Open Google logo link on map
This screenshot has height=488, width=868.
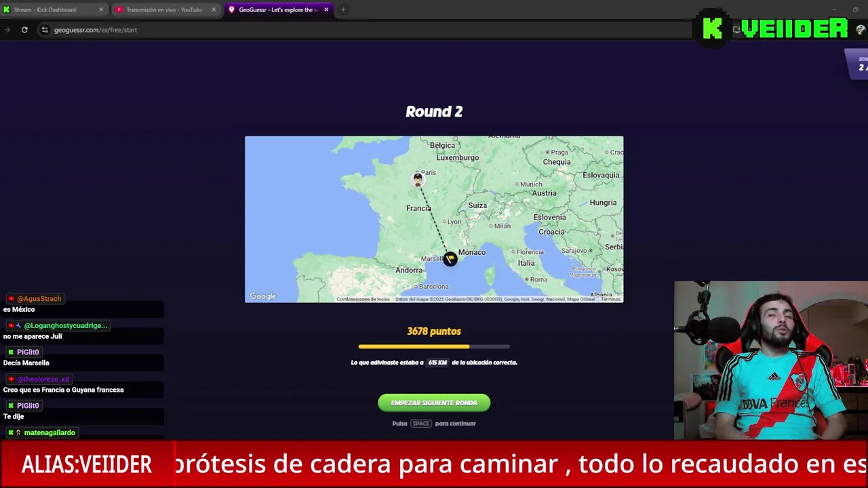pyautogui.click(x=262, y=296)
